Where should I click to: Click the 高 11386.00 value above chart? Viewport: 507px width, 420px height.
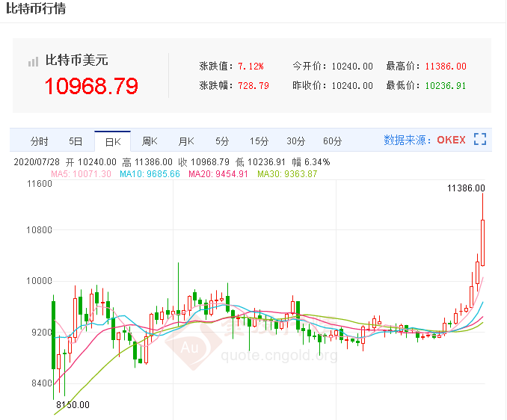pos(147,162)
